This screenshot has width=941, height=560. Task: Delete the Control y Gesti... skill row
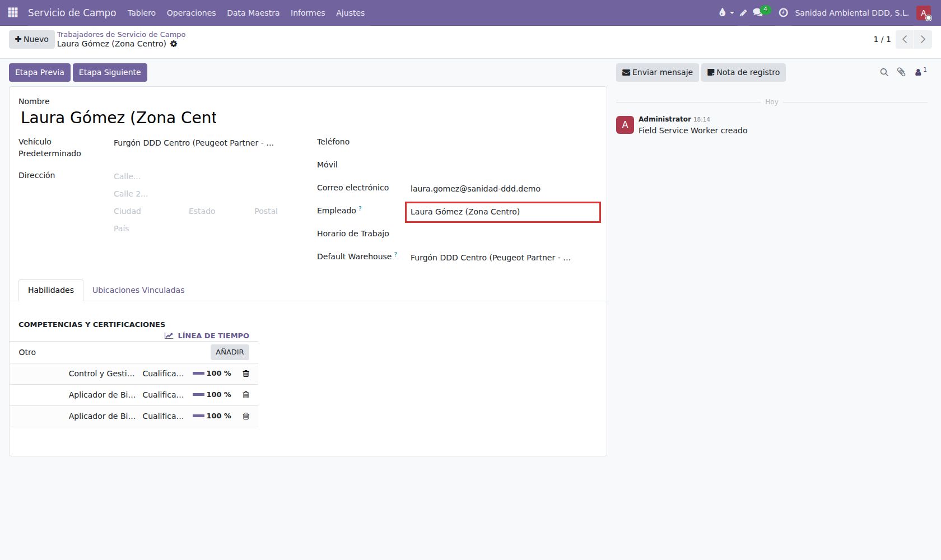tap(246, 374)
